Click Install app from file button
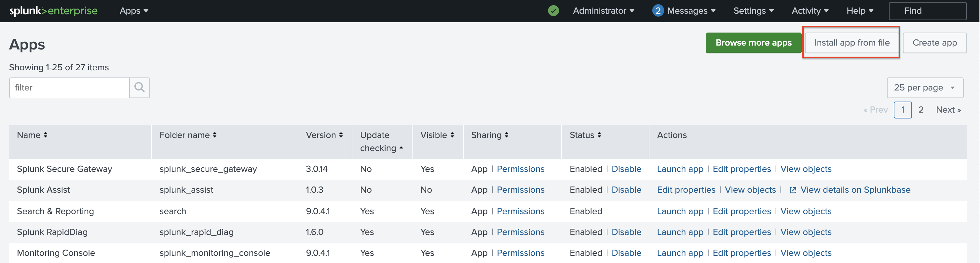The image size is (980, 263). (851, 43)
